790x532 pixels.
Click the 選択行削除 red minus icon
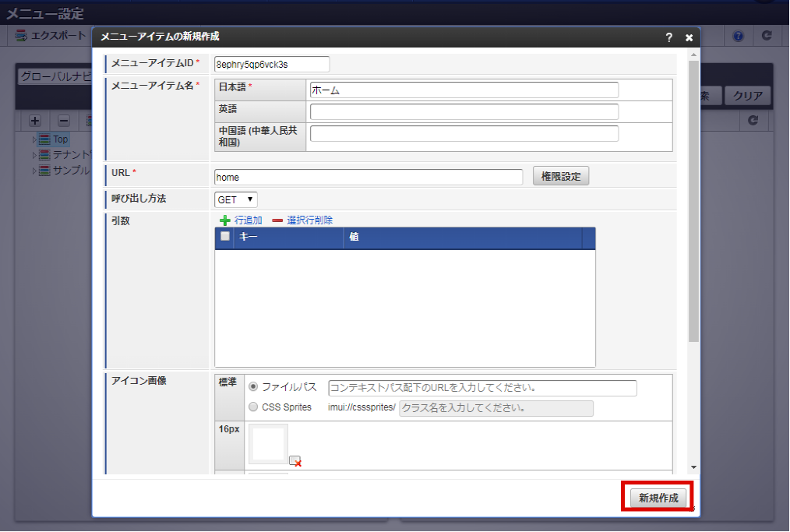point(277,220)
